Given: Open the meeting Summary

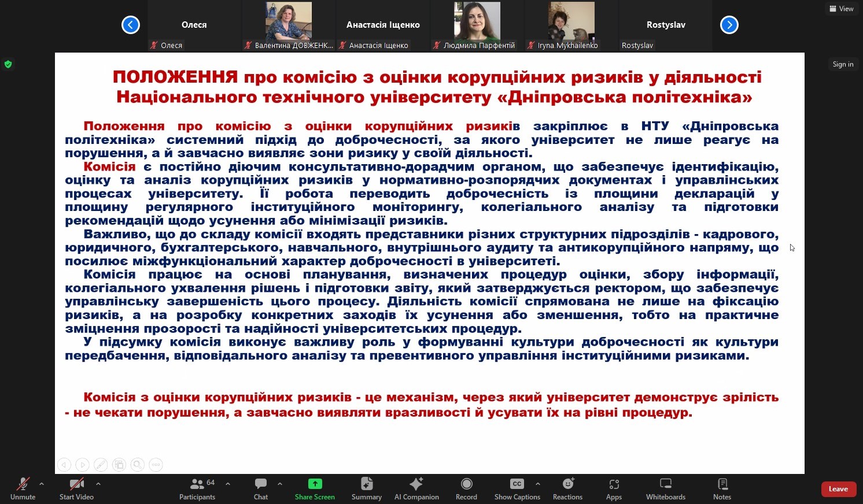Looking at the screenshot, I should pyautogui.click(x=367, y=488).
